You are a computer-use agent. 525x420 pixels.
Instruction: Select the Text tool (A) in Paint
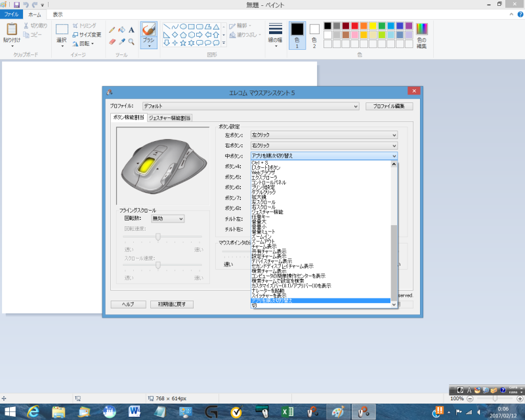(x=132, y=30)
